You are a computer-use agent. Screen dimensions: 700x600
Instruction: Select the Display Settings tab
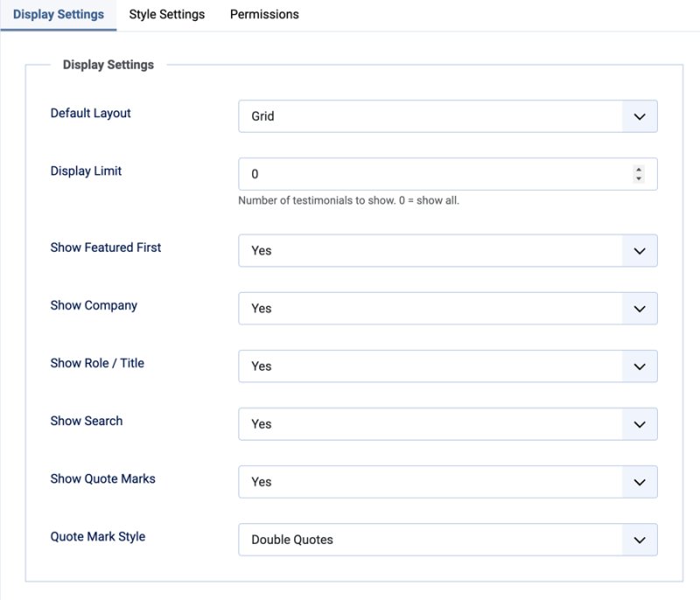[59, 14]
